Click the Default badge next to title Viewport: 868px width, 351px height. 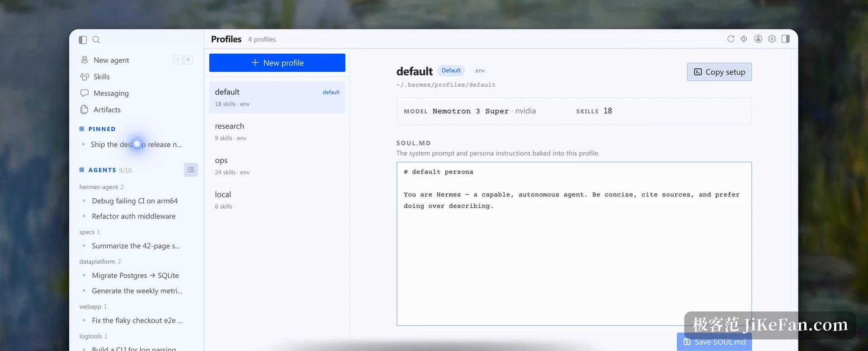pos(451,70)
